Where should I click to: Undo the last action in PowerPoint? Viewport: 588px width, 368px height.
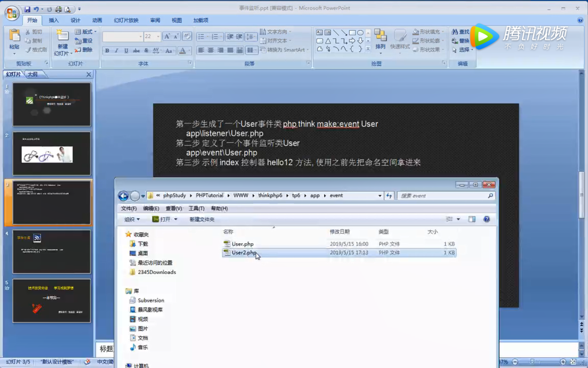coord(36,9)
